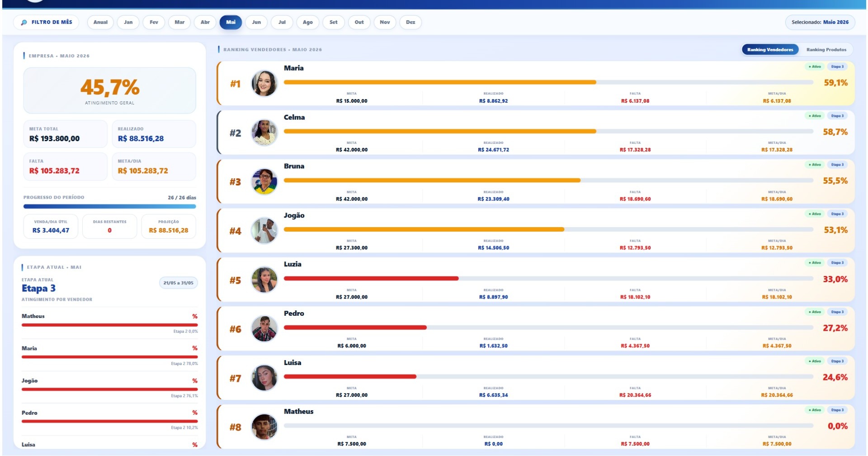Pick the Ago month filter

[x=308, y=22]
